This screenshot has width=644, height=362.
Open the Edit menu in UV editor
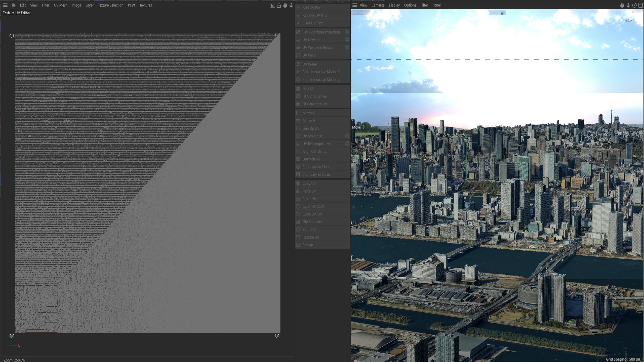pos(23,5)
